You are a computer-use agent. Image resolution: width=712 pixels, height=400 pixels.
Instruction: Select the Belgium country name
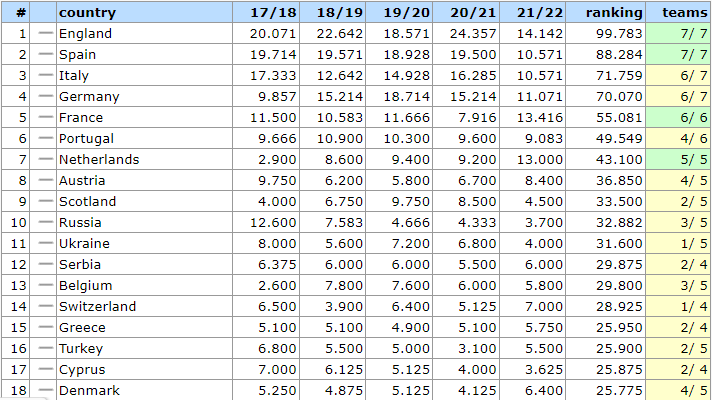click(x=85, y=285)
